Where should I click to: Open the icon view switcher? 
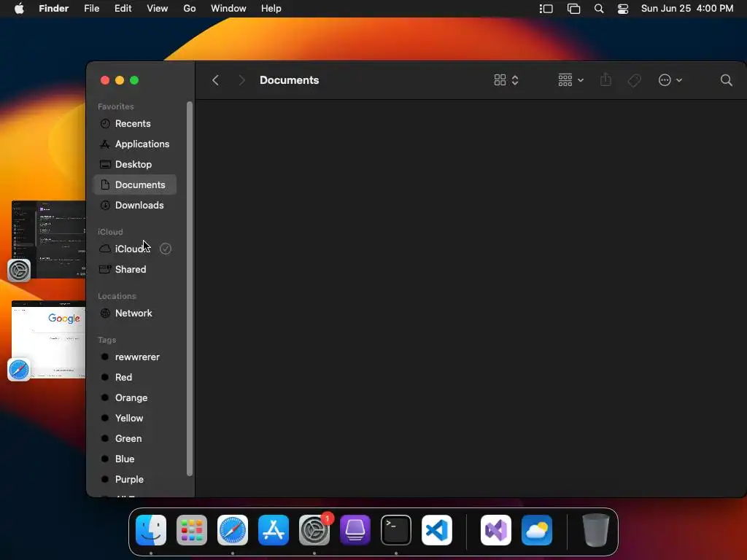coord(506,80)
